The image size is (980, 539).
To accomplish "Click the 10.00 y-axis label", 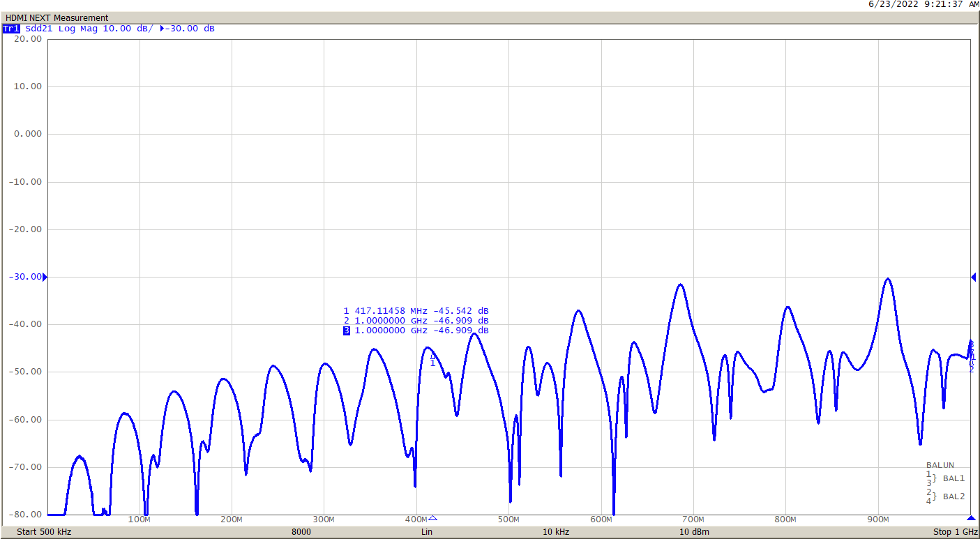I will click(x=29, y=86).
